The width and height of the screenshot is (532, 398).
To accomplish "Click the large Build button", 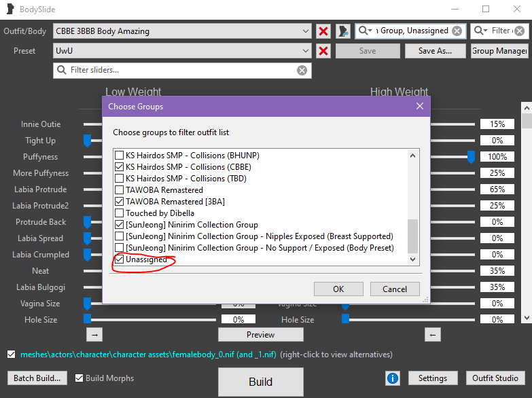I will click(261, 382).
